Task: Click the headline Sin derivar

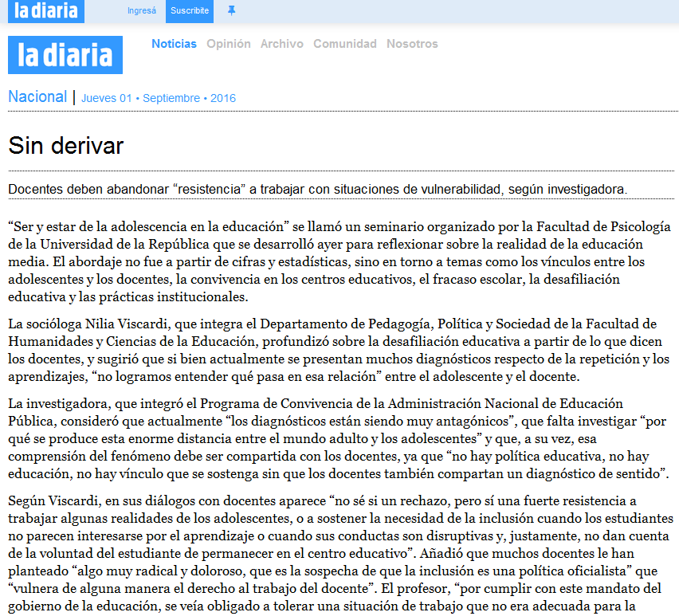Action: (66, 146)
